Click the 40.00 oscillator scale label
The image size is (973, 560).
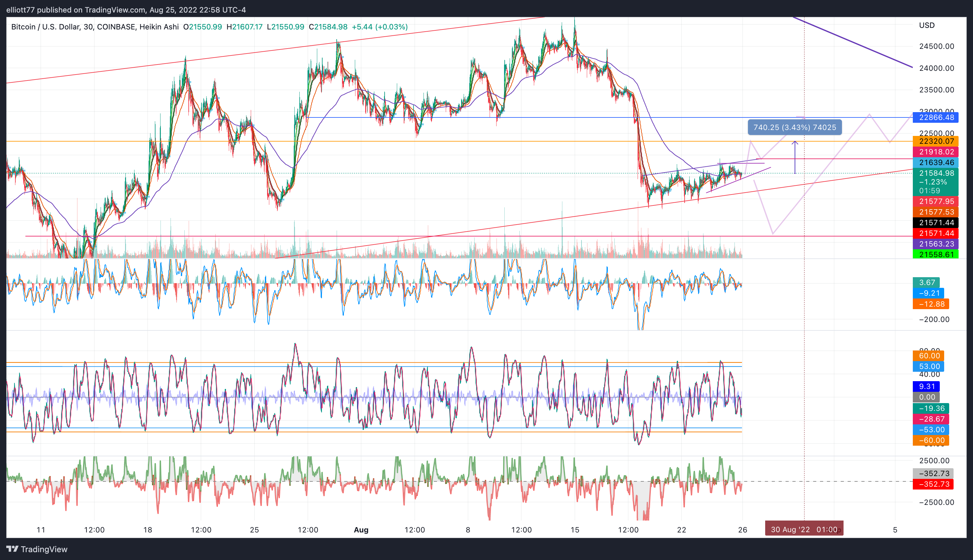click(x=929, y=375)
